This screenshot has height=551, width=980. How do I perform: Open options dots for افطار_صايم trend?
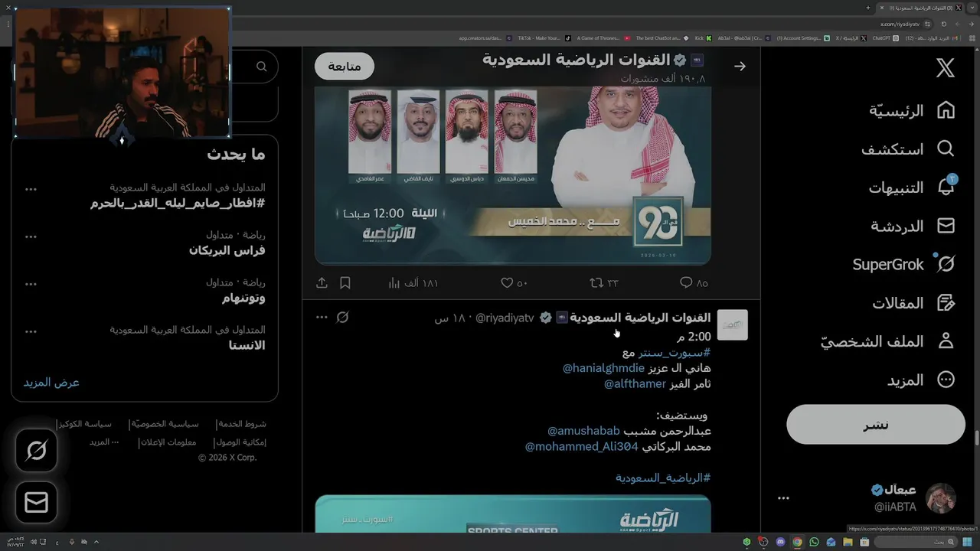tap(31, 188)
